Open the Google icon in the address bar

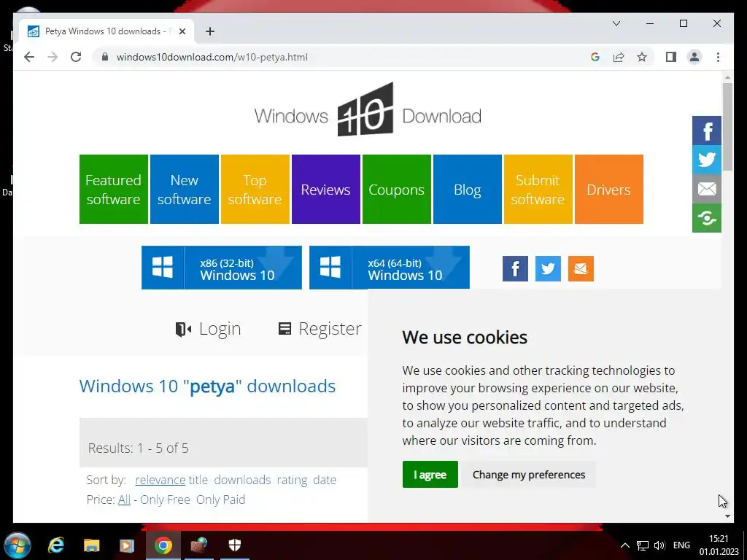point(595,57)
